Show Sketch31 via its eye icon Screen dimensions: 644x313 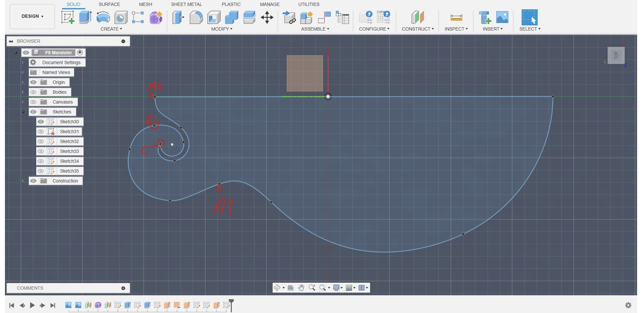point(40,132)
